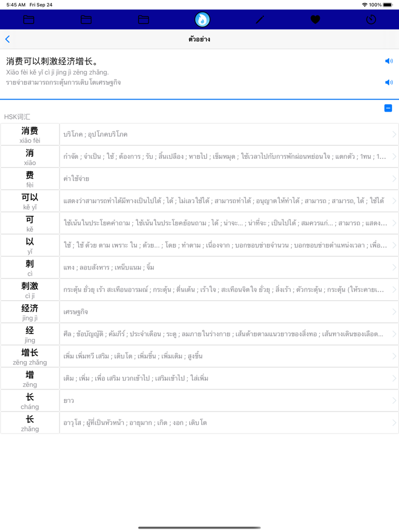Image resolution: width=399 pixels, height=532 pixels.
Task: Select the character 刺 cì cell
Action: click(30, 267)
